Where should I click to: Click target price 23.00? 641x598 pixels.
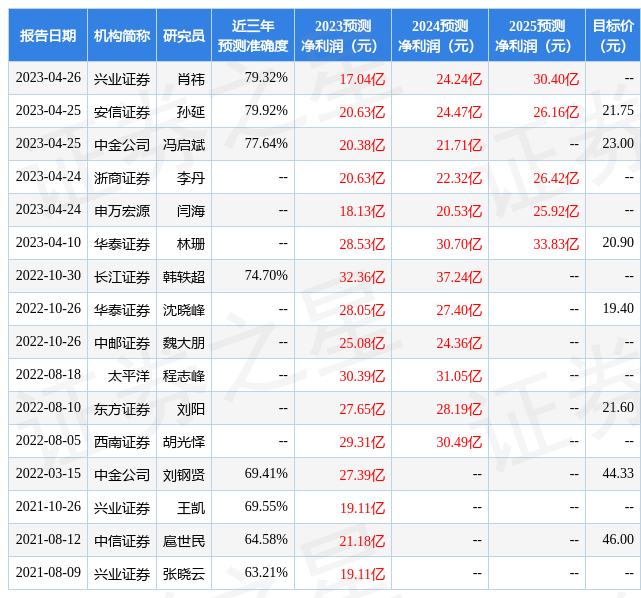coord(618,144)
